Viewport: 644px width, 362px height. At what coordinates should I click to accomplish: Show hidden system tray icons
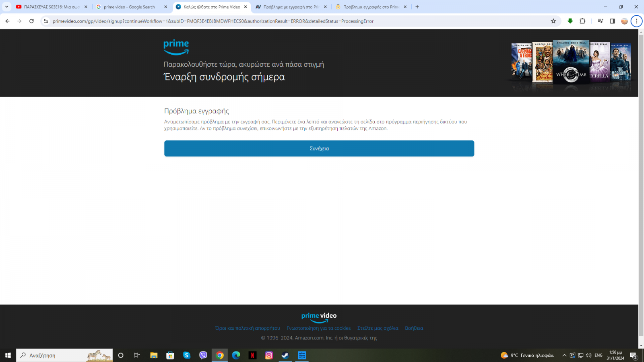(564, 355)
